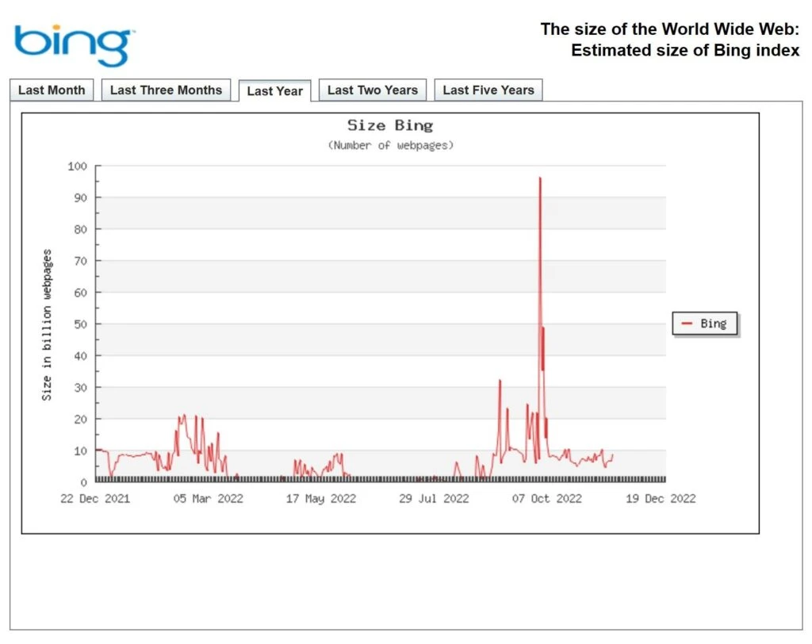Click the red Bing legend swatch
This screenshot has height=644, width=812.
tap(687, 324)
